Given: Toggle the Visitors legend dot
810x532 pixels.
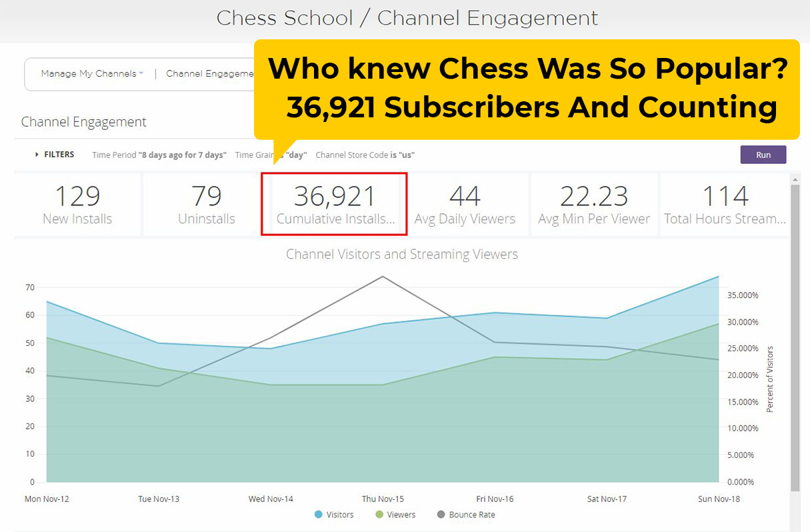Looking at the screenshot, I should point(318,515).
